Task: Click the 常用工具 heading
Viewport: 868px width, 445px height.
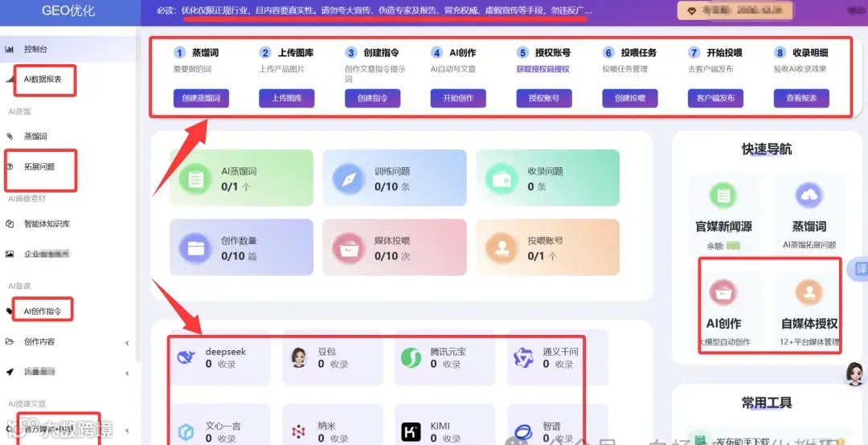Action: (x=767, y=403)
